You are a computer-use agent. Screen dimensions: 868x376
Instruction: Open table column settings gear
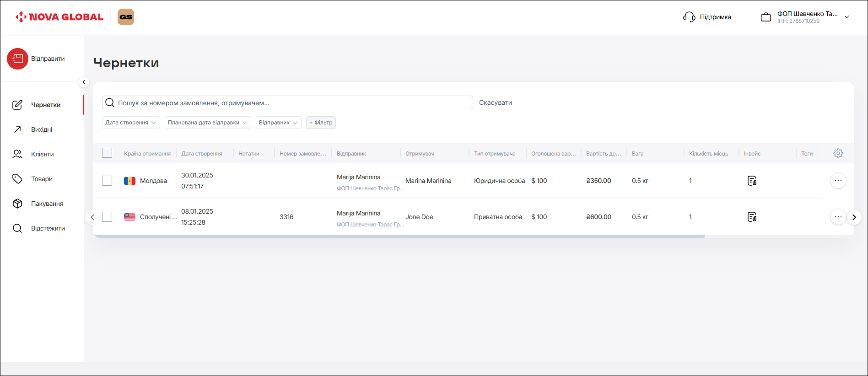coord(838,153)
